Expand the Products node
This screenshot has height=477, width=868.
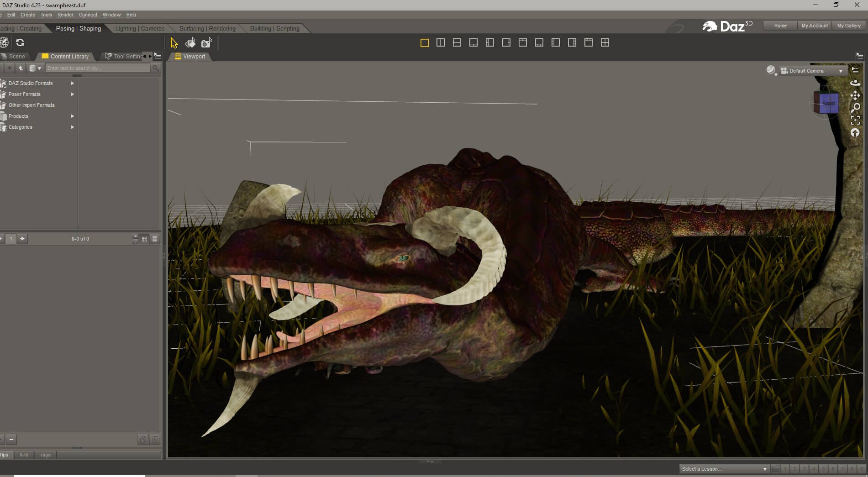(x=73, y=116)
